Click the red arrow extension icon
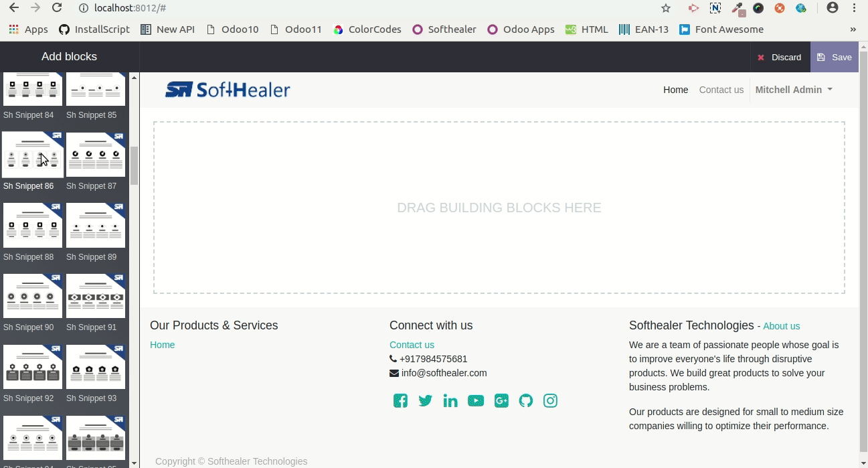Screen dimensions: 868x468 click(x=693, y=8)
